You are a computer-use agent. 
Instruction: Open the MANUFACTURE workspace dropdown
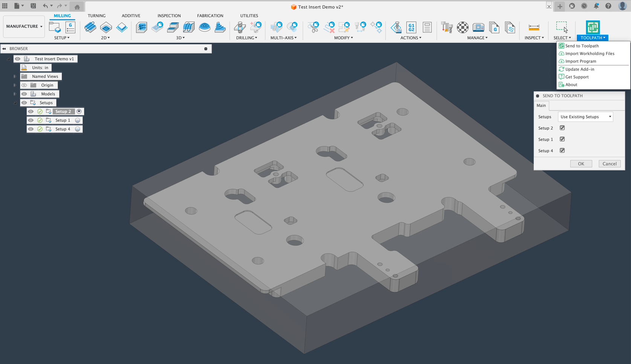[x=24, y=26]
